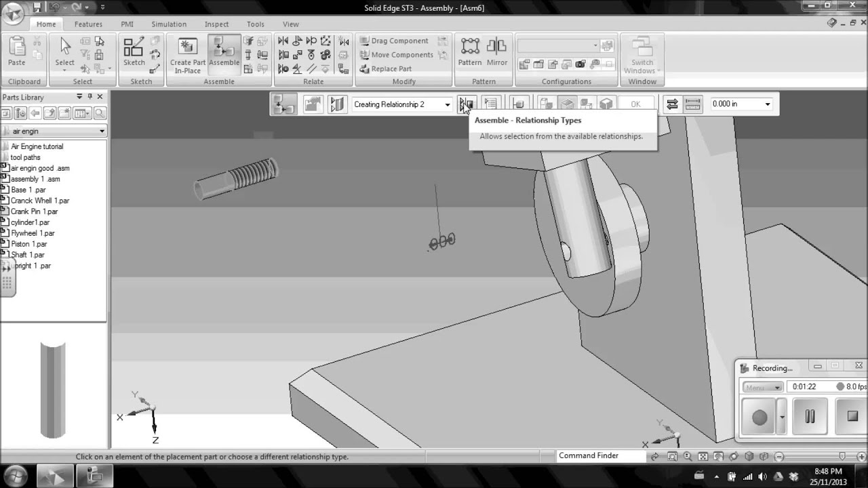868x488 pixels.
Task: Select Base 1 .par file
Action: pos(28,190)
